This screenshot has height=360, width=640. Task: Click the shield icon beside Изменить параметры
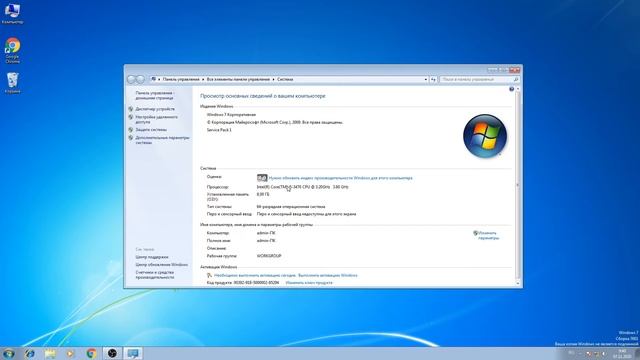[x=476, y=233]
